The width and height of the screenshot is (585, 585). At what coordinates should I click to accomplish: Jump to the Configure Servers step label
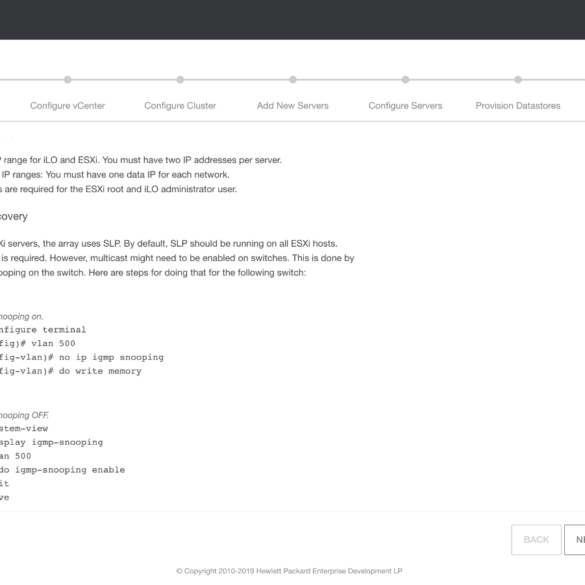406,106
